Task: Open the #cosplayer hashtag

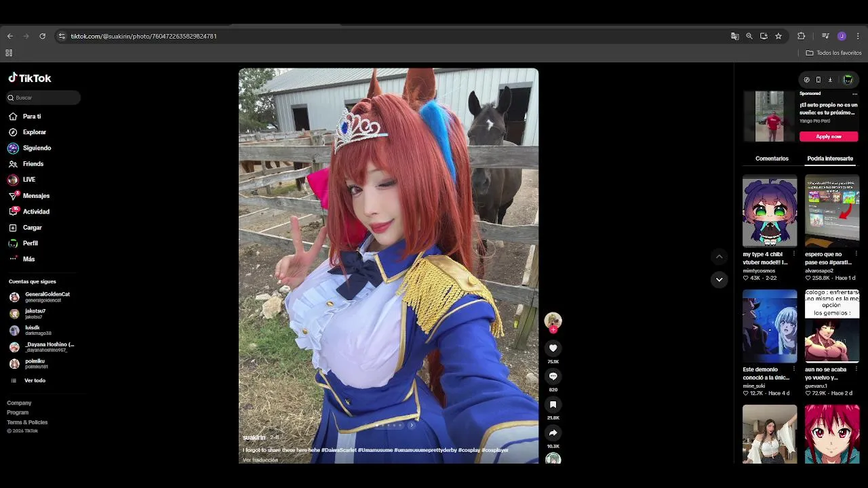Action: tap(495, 450)
